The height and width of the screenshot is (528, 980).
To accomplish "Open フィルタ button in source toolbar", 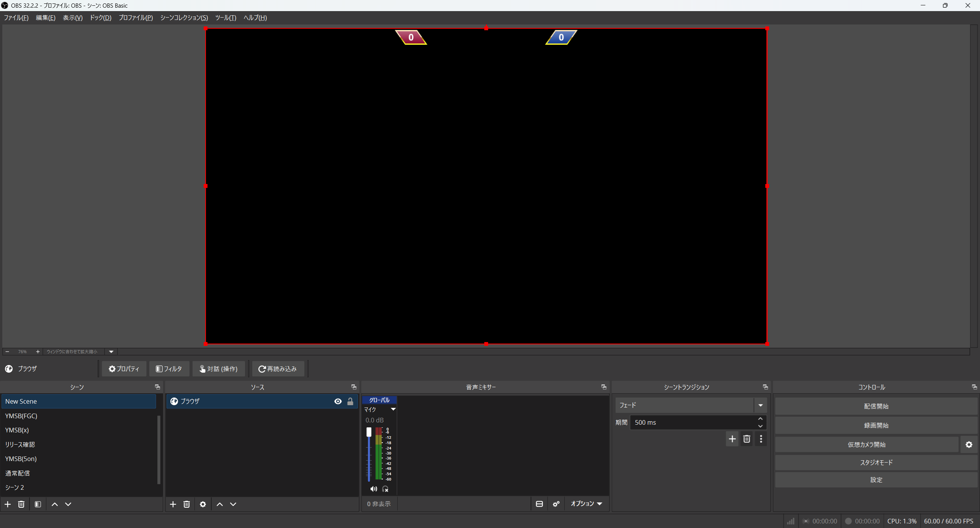I will click(169, 369).
